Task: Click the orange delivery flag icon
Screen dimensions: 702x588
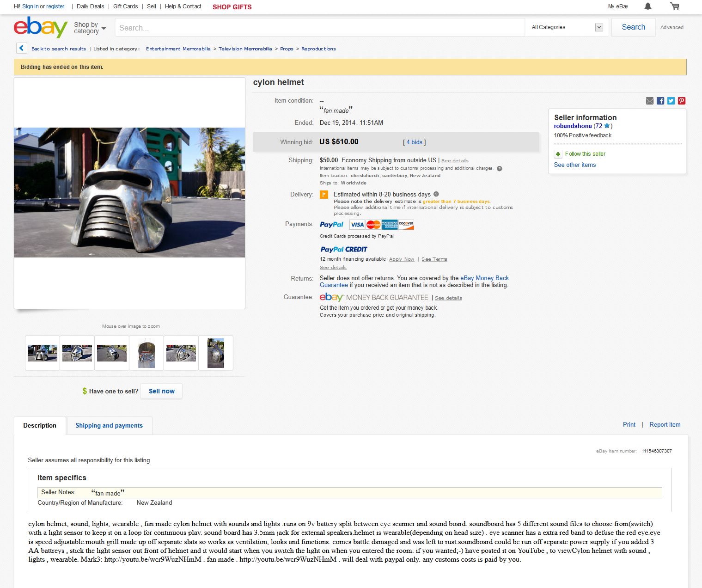Action: pos(324,195)
